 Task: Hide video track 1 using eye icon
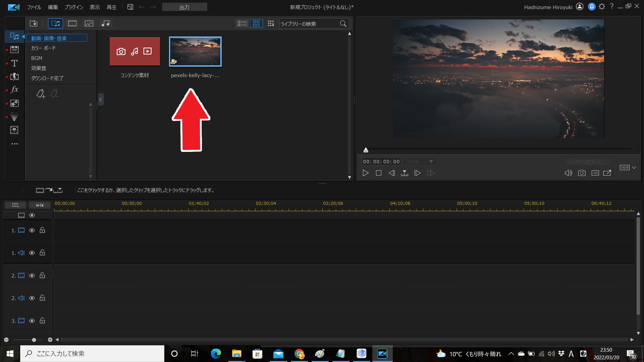click(x=32, y=230)
